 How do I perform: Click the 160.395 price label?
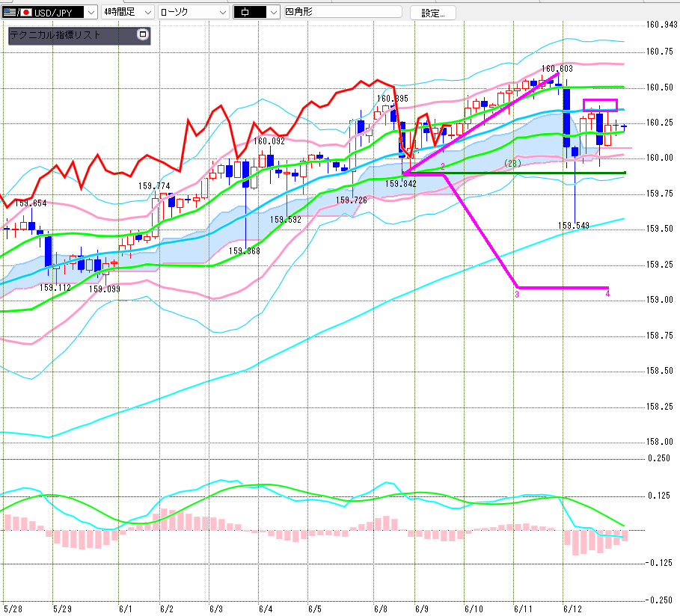click(x=393, y=99)
